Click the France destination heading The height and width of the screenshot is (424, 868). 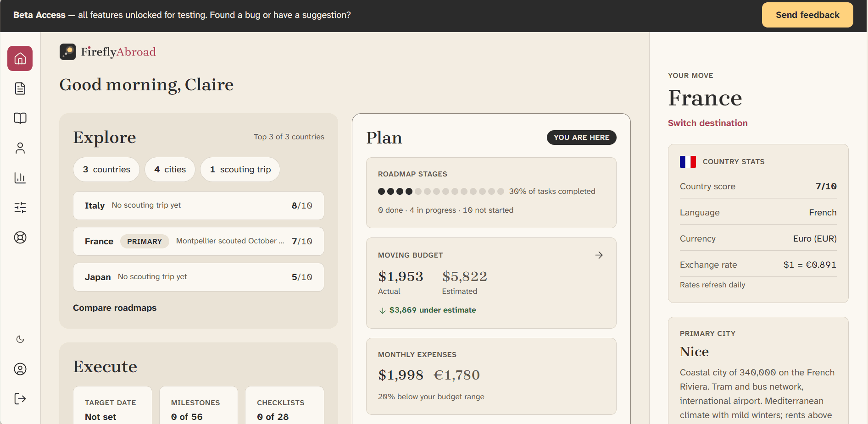point(705,98)
